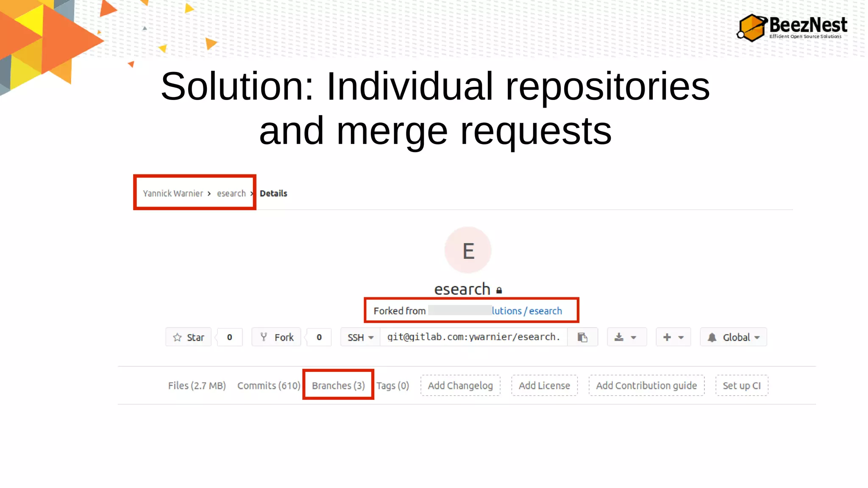Click the star count 0 badge
The width and height of the screenshot is (868, 488).
coord(230,337)
